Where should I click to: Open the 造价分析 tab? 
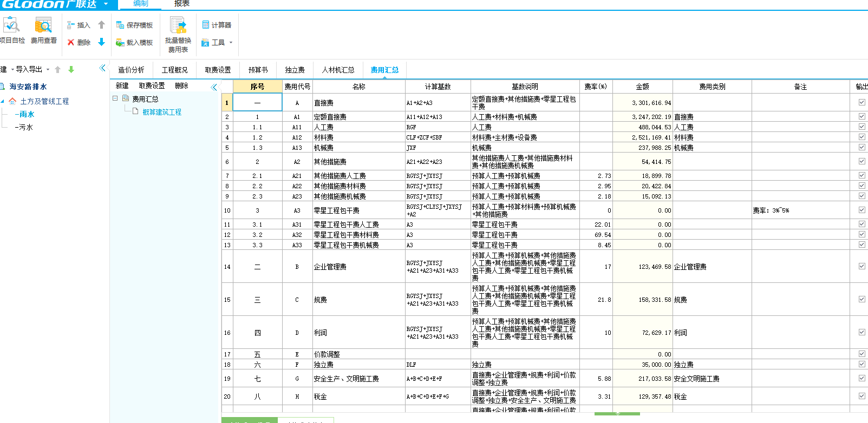tap(131, 70)
